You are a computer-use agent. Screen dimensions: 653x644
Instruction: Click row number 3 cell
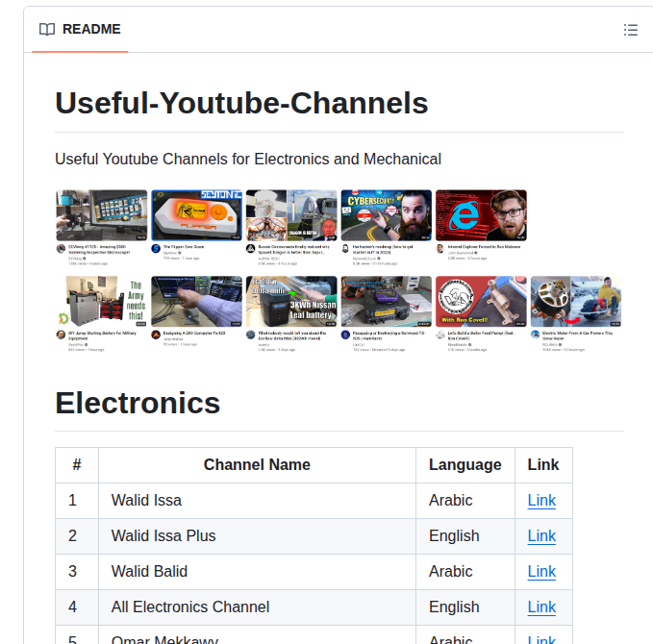click(x=77, y=572)
